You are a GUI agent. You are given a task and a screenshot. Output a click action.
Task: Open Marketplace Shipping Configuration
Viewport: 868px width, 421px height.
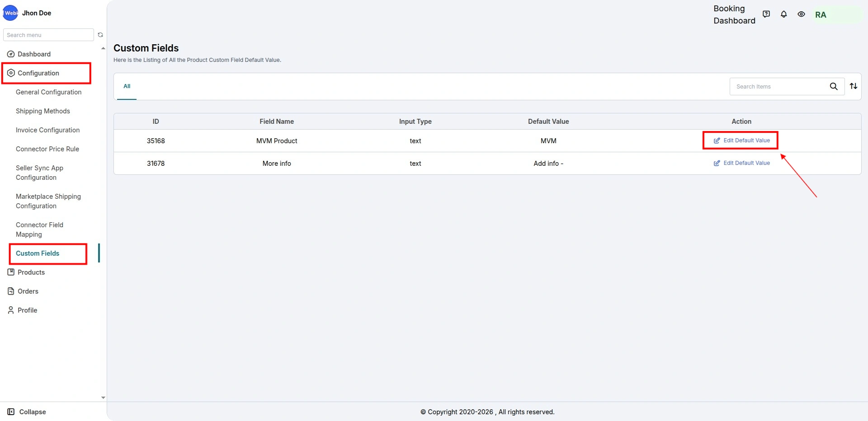click(48, 201)
